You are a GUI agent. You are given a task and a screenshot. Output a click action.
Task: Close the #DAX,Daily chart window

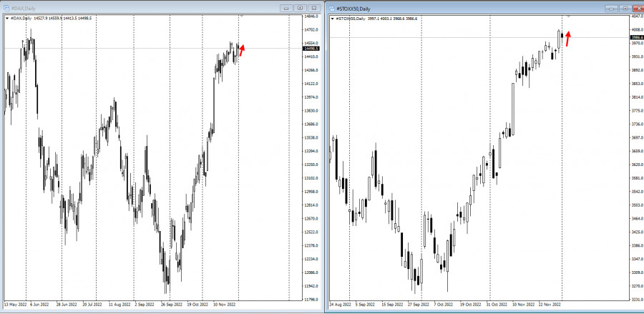pos(314,8)
